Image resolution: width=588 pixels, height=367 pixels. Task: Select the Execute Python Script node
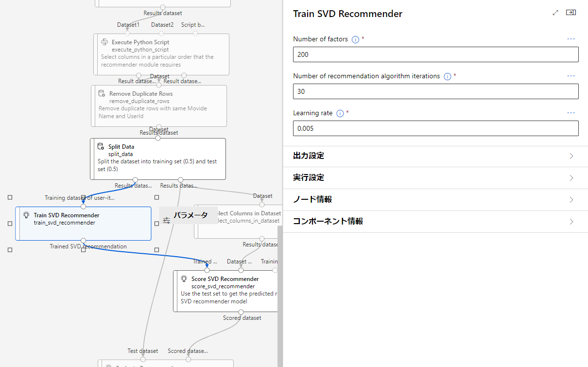(161, 54)
